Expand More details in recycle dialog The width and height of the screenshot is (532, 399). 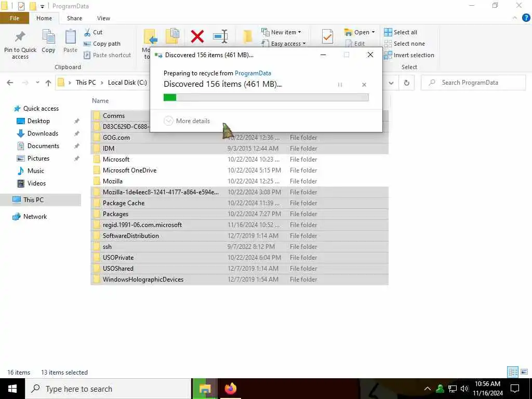point(187,121)
